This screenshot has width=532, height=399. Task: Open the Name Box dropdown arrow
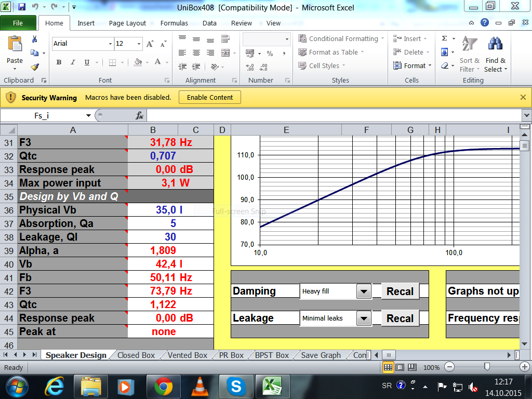(x=88, y=116)
